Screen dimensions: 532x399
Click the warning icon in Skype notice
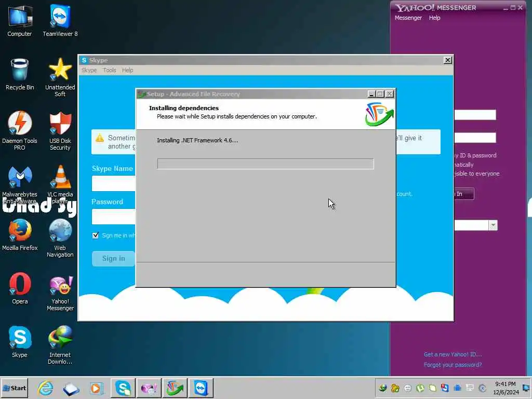click(x=100, y=138)
